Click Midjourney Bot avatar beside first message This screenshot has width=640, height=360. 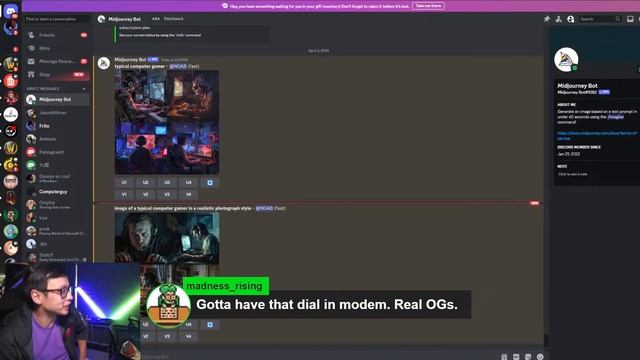click(104, 63)
